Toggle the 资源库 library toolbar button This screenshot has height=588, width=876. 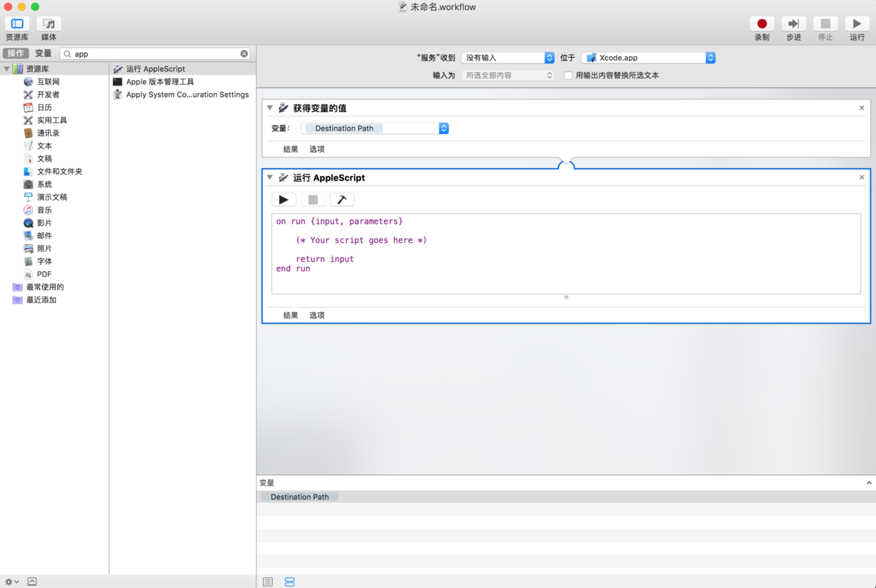point(17,24)
